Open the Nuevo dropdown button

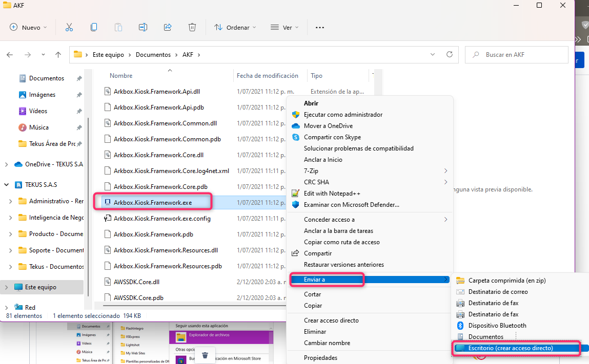[28, 27]
